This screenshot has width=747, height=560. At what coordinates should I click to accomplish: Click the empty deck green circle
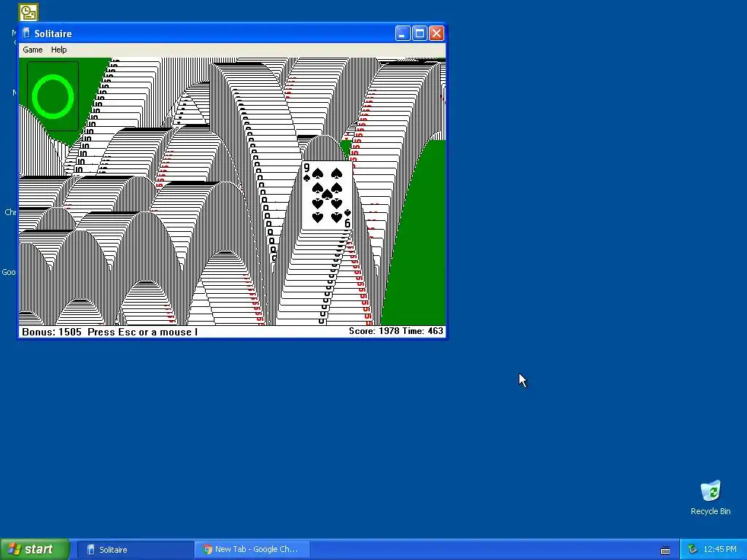pos(53,96)
